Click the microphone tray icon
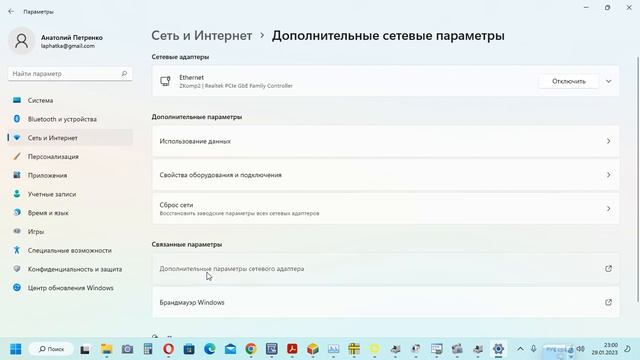Image resolution: width=640 pixels, height=360 pixels. click(x=533, y=349)
